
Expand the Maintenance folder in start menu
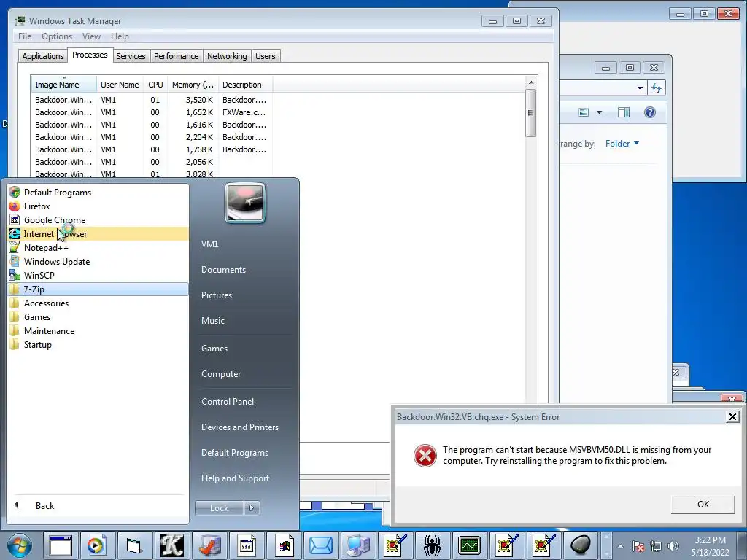[x=98, y=330]
